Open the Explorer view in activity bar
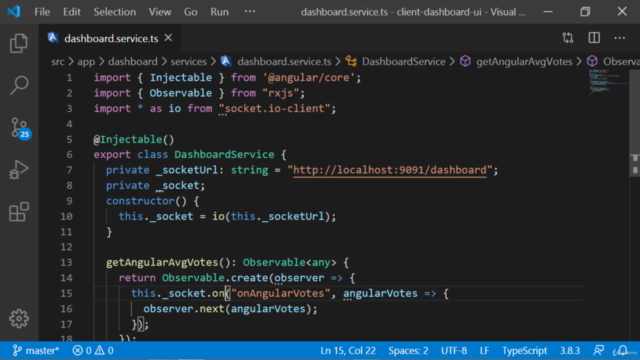 [19, 43]
